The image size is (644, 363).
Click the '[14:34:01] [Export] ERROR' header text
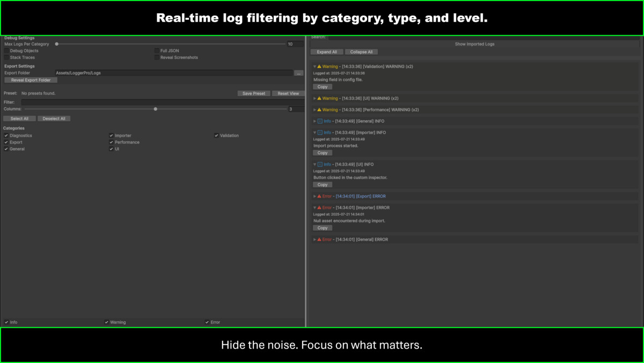point(361,196)
